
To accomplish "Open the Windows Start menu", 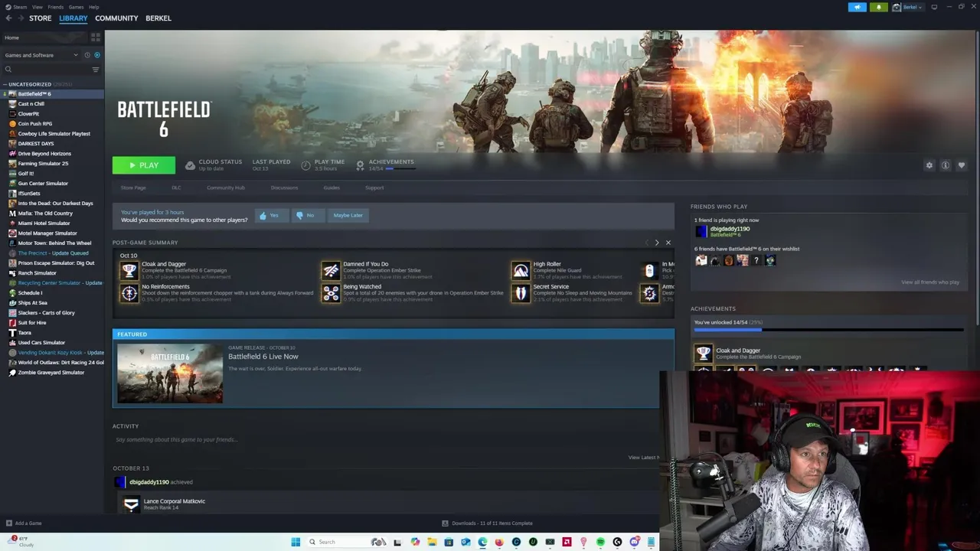I will 296,542.
